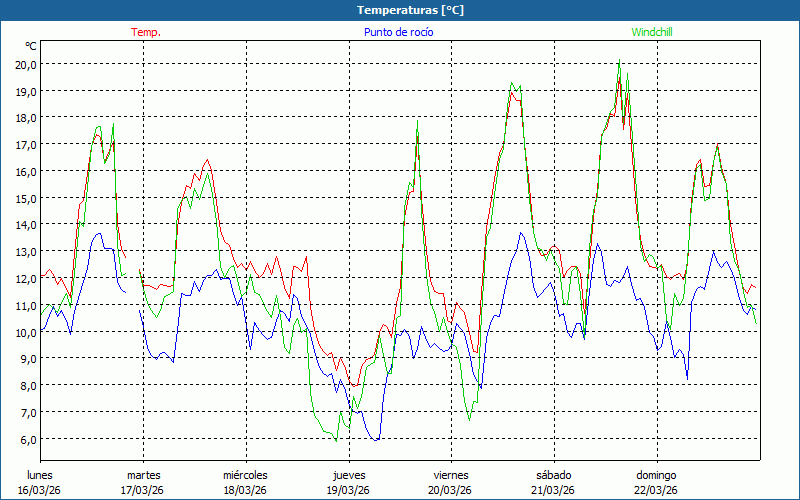Screen dimensions: 800x500
Task: Click the viernes day label
Action: (451, 475)
